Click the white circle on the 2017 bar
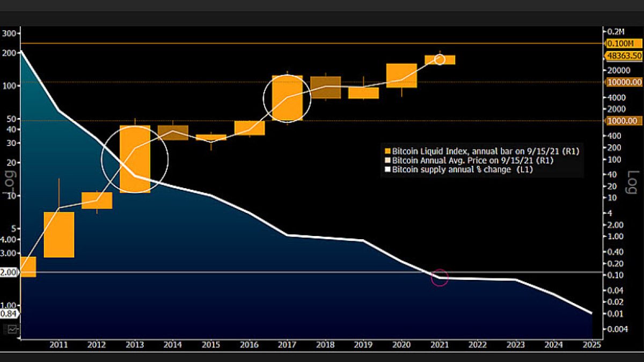 click(x=287, y=98)
